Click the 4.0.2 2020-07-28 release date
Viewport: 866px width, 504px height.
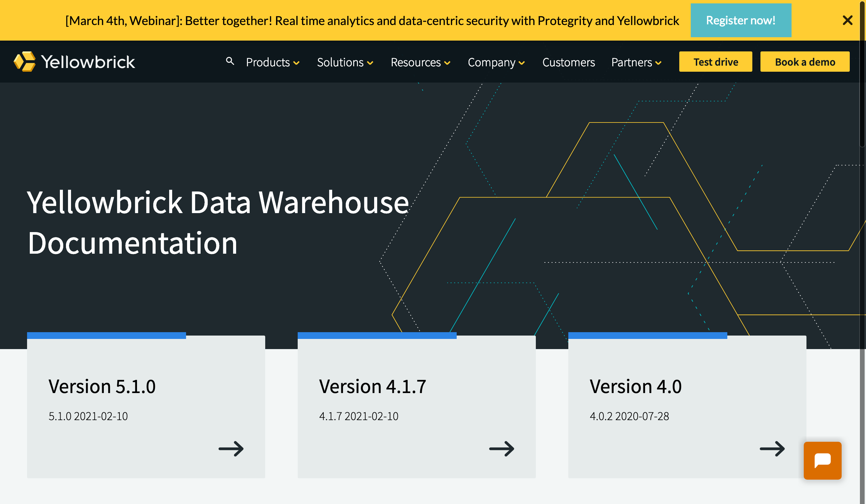[x=630, y=416]
